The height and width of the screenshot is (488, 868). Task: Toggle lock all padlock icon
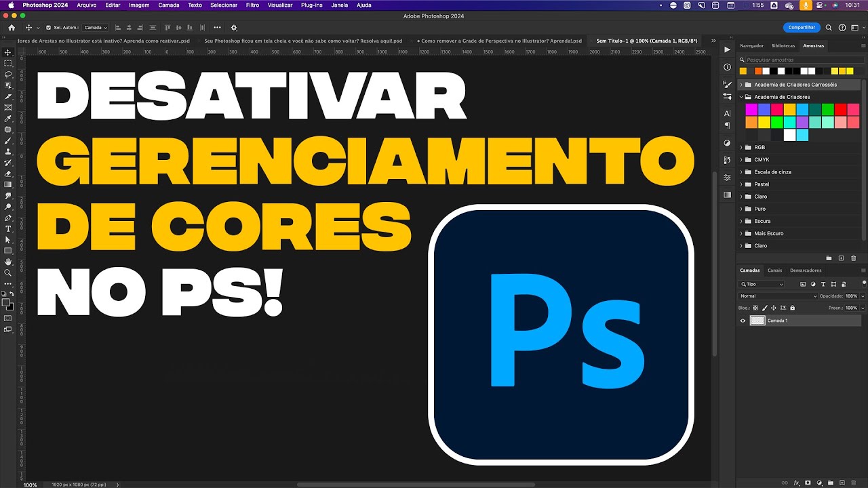792,308
